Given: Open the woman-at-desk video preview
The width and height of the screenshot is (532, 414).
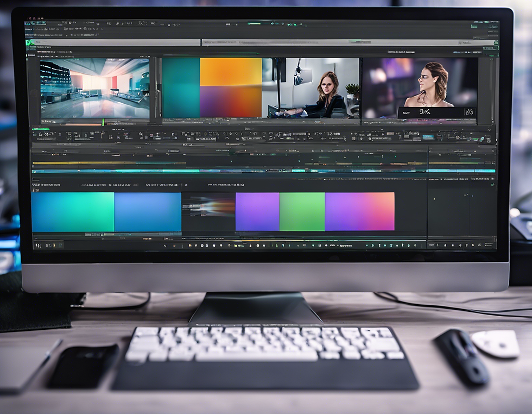Looking at the screenshot, I should tap(311, 88).
